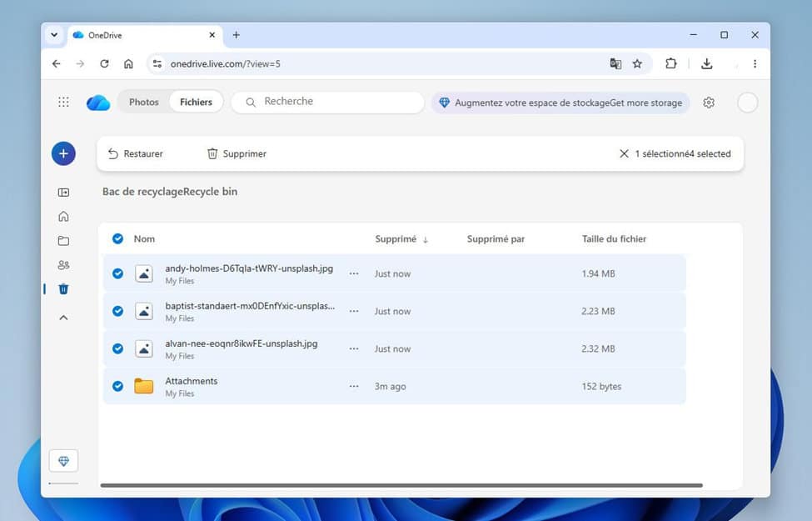Click the Restaurer button
Image resolution: width=812 pixels, height=521 pixels.
click(135, 153)
